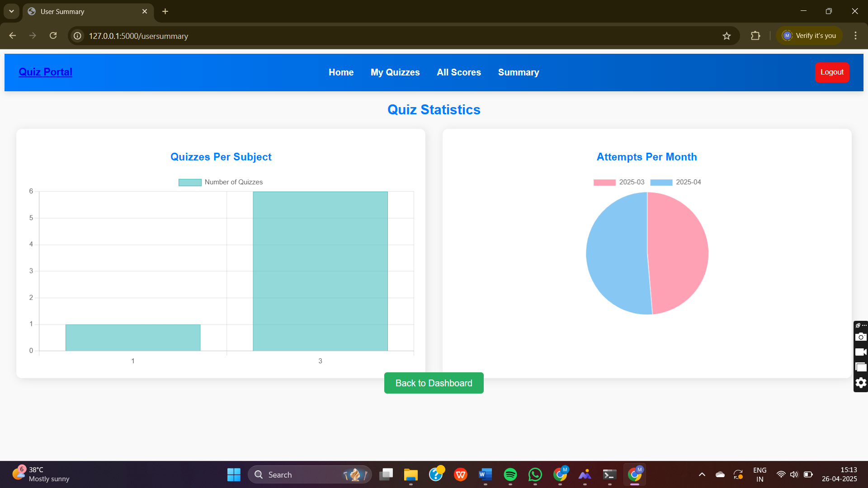Open the browser extensions puzzle icon

[x=755, y=36]
